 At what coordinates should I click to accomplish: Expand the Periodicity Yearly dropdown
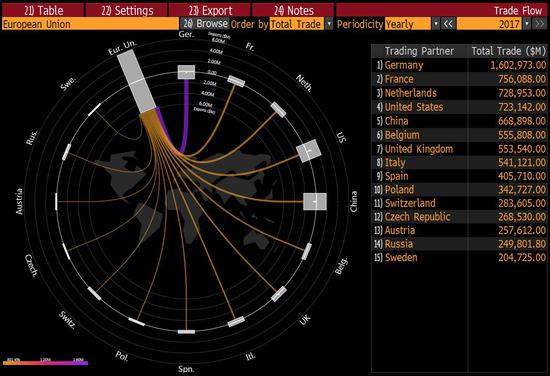(x=436, y=24)
